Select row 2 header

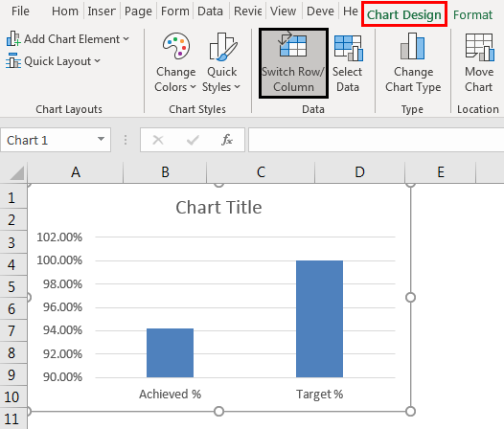(x=13, y=220)
